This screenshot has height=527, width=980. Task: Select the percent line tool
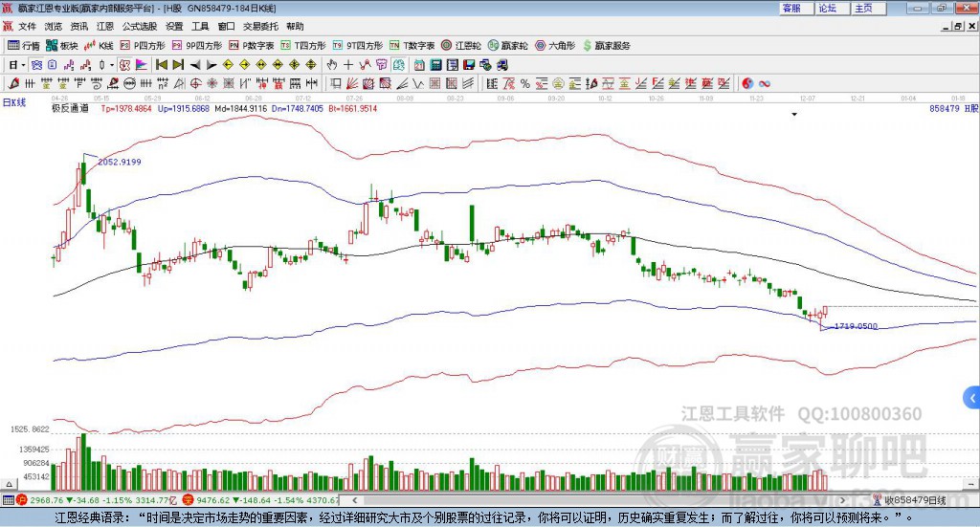(x=525, y=83)
